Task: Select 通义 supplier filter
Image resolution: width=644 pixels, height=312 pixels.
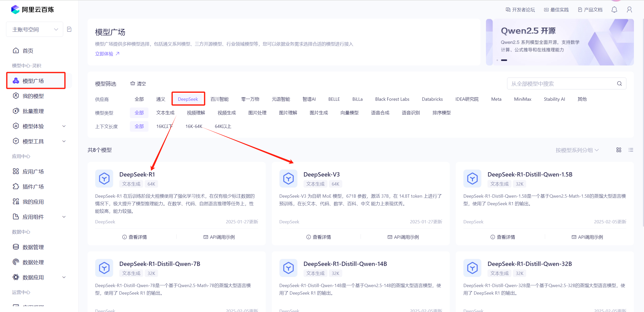Action: pyautogui.click(x=161, y=99)
